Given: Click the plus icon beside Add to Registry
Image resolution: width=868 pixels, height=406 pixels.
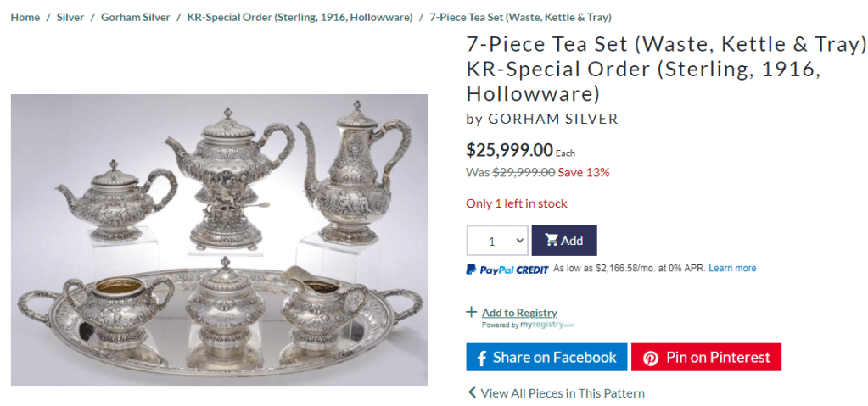Looking at the screenshot, I should (x=472, y=312).
